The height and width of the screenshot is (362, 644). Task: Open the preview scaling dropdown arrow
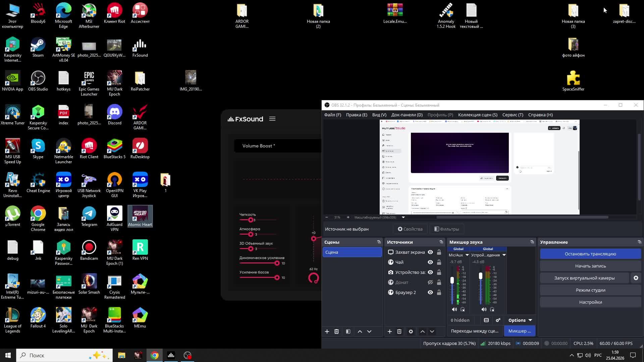(x=403, y=217)
